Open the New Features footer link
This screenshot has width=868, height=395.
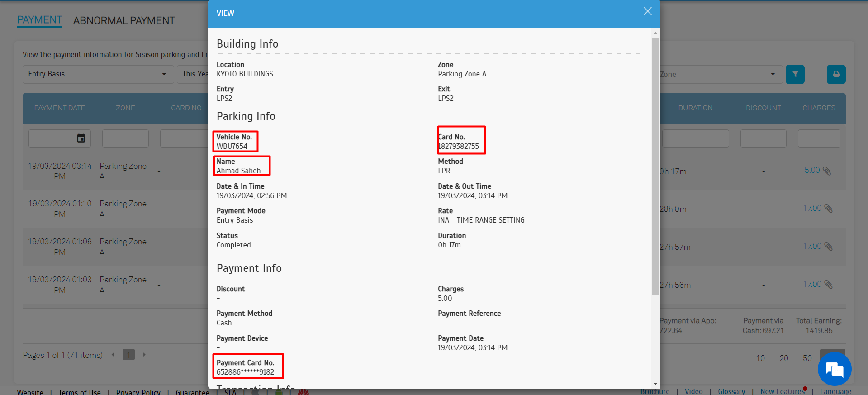click(x=782, y=391)
